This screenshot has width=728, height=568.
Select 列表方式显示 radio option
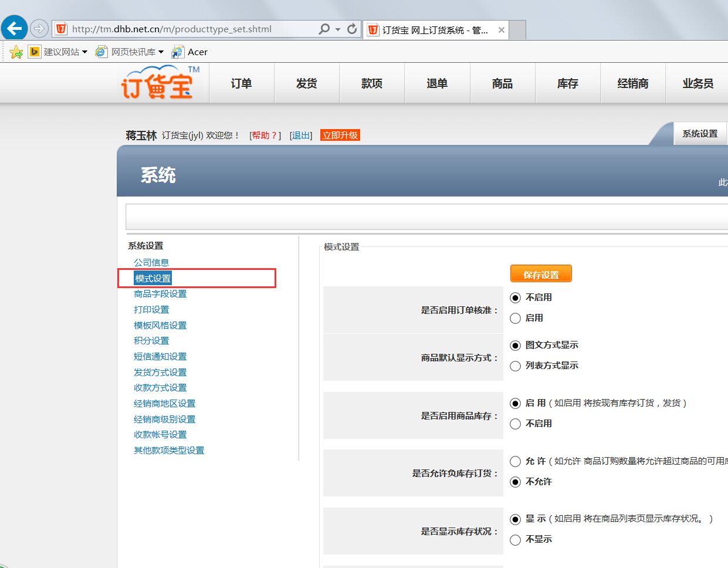[x=515, y=366]
